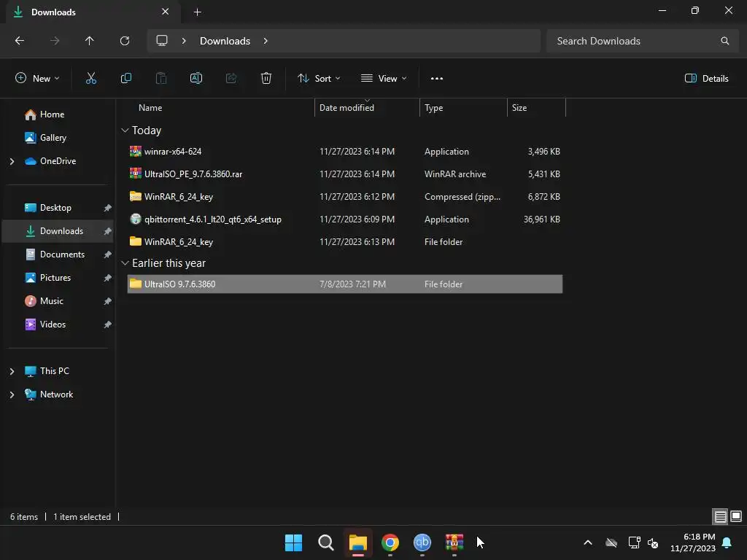
Task: Click the Copy icon in toolbar
Action: [125, 79]
